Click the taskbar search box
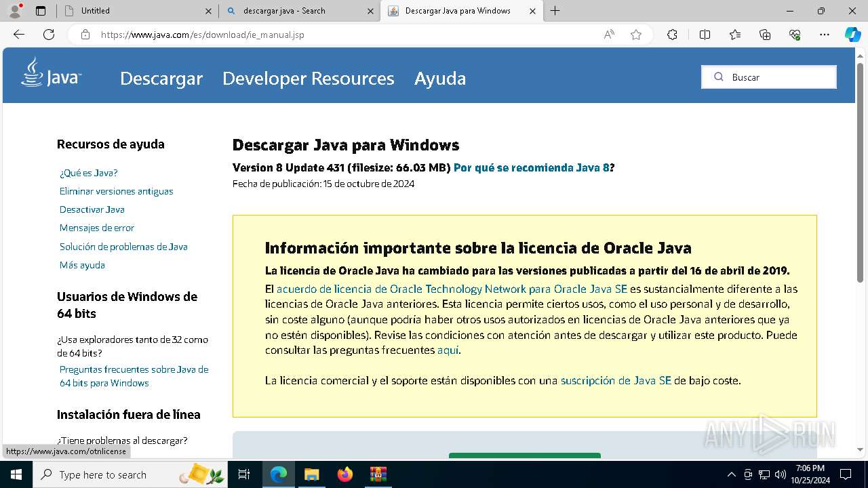Viewport: 868px width, 488px height. click(x=130, y=474)
